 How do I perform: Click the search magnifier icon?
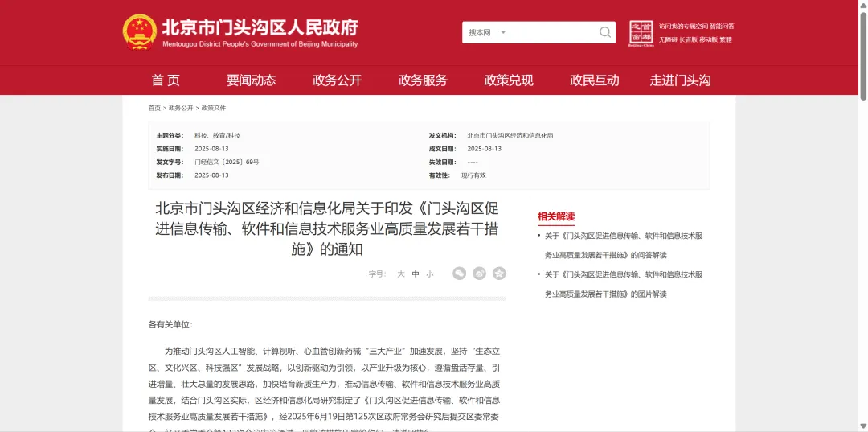click(605, 32)
